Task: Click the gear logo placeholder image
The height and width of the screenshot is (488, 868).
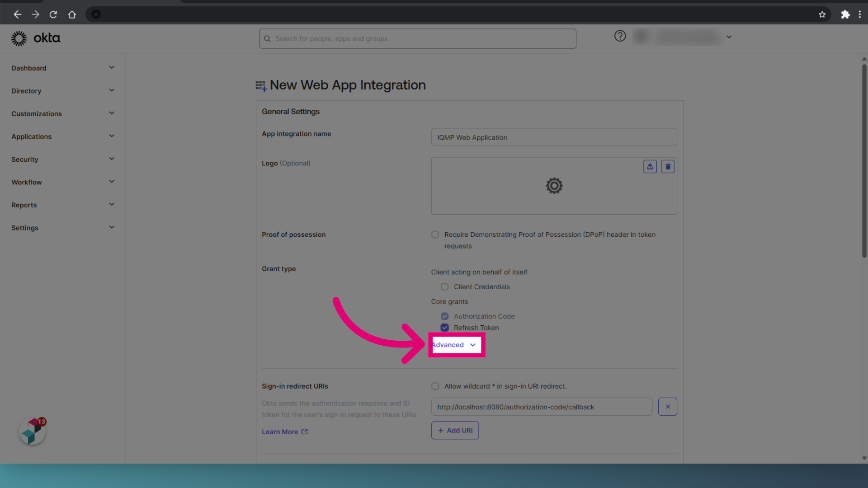Action: coord(554,186)
